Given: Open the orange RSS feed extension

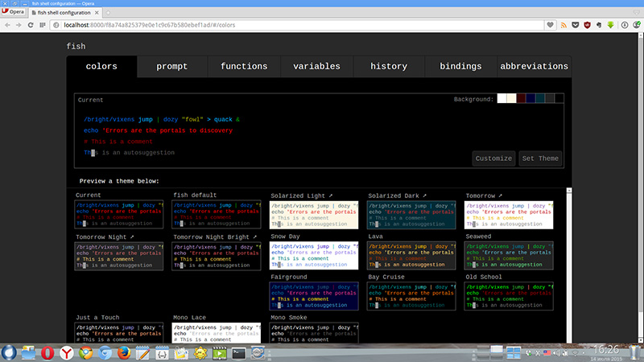Looking at the screenshot, I should 563,25.
